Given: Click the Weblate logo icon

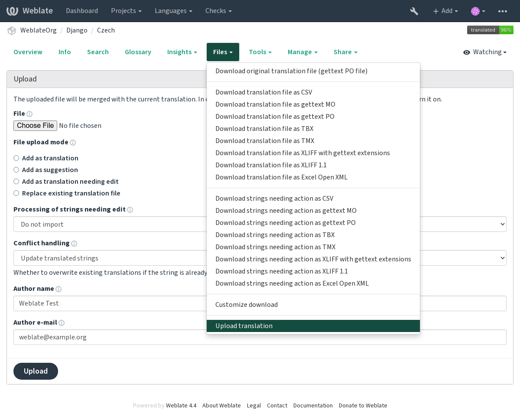Looking at the screenshot, I should pyautogui.click(x=12, y=11).
